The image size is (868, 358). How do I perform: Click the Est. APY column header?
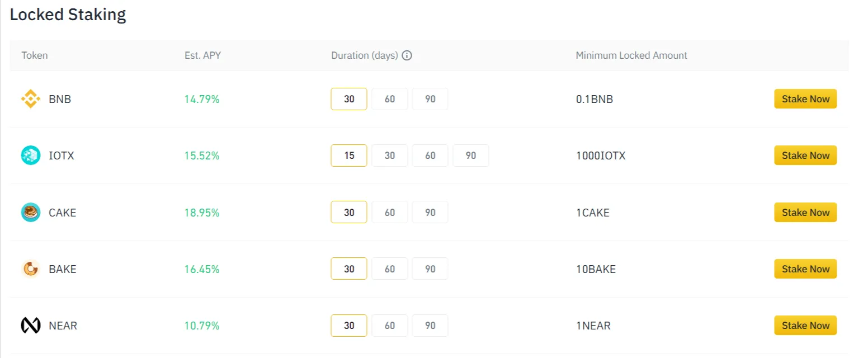(x=202, y=55)
